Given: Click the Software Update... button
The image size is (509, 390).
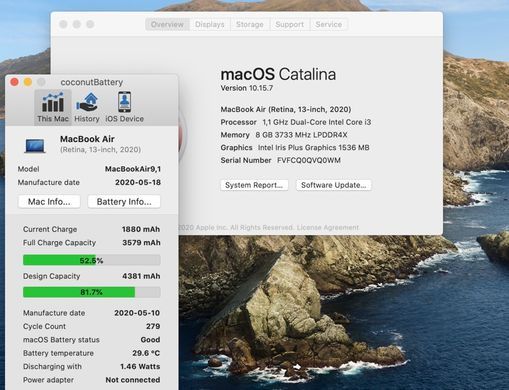Looking at the screenshot, I should point(334,185).
